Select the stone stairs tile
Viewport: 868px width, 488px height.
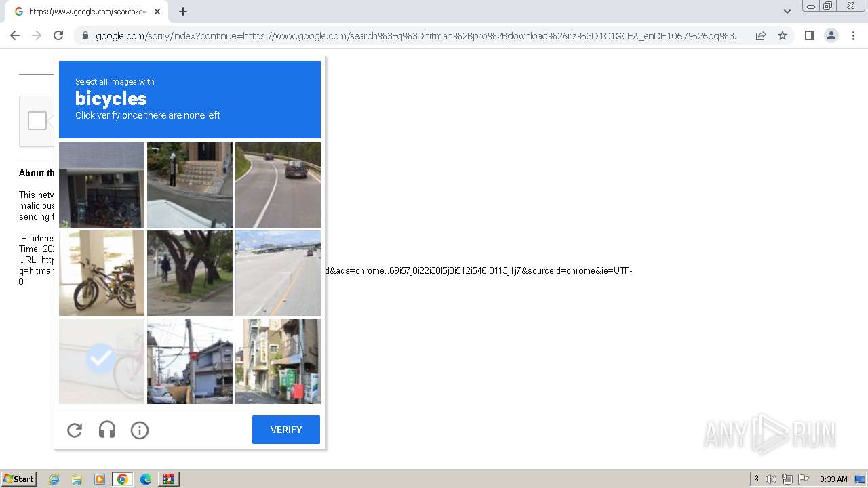click(x=190, y=185)
